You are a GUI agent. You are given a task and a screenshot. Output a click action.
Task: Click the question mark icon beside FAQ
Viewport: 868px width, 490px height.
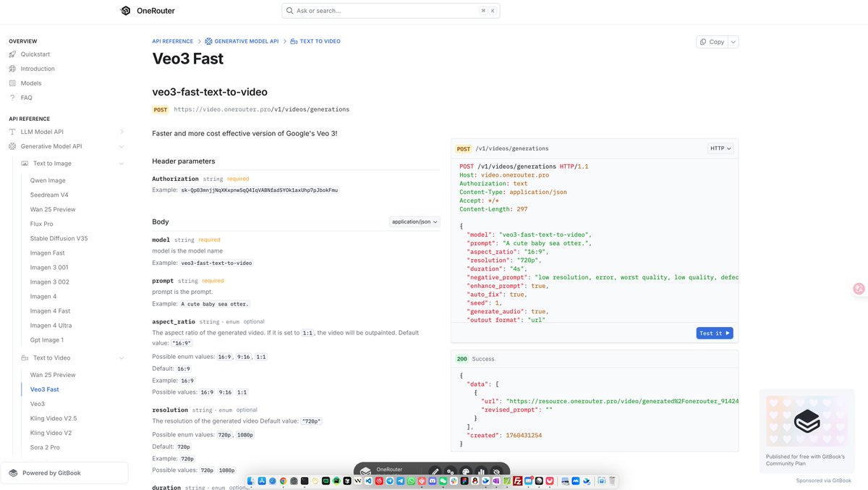click(12, 98)
